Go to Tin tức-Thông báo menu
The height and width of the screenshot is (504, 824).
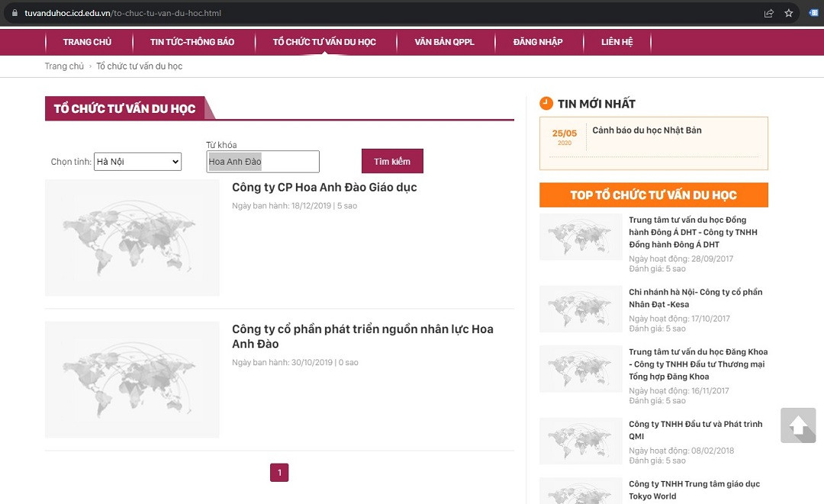tap(192, 42)
